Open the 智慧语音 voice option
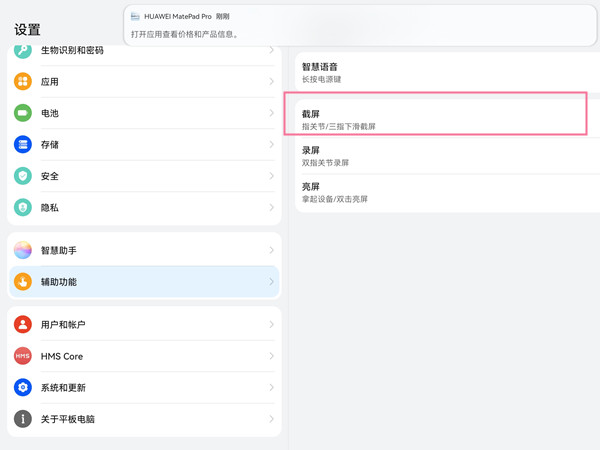 (440, 72)
